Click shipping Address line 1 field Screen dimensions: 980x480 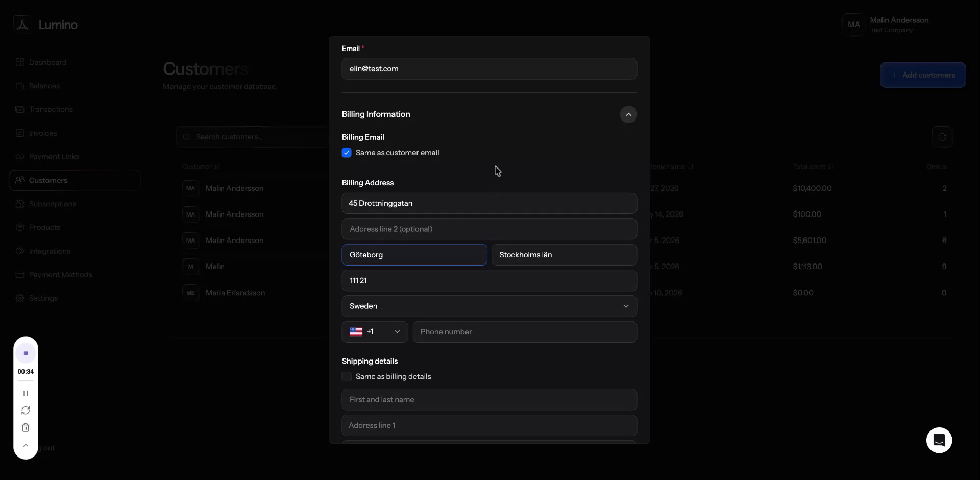click(x=489, y=425)
